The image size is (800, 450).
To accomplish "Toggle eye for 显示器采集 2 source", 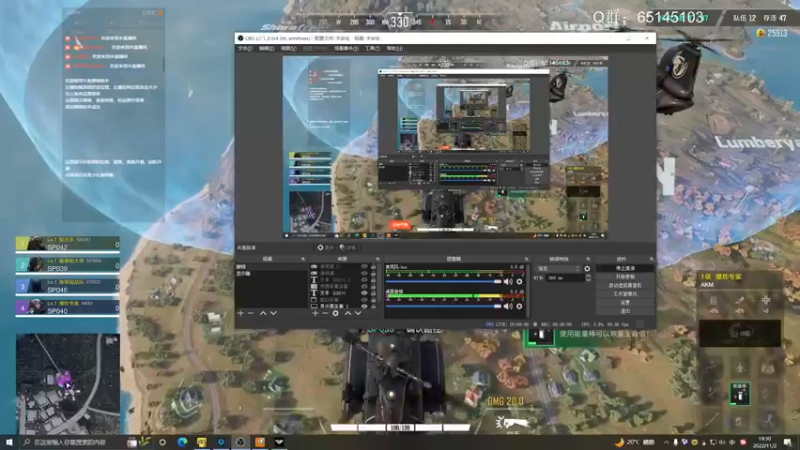I will tap(364, 306).
